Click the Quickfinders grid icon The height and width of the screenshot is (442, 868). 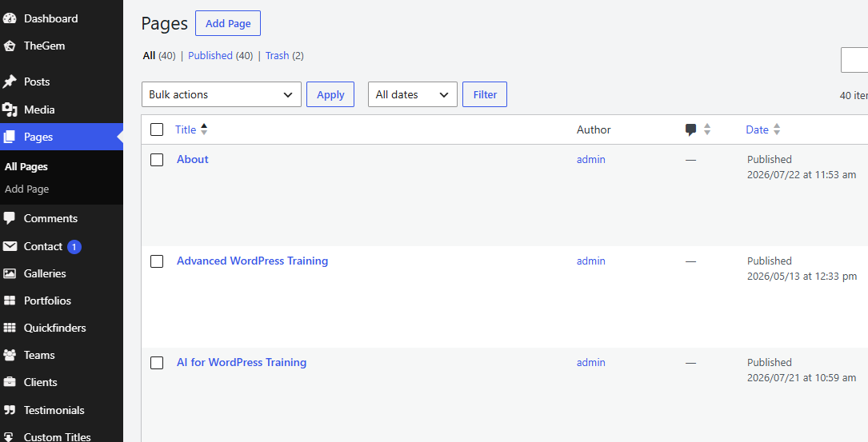coord(10,328)
